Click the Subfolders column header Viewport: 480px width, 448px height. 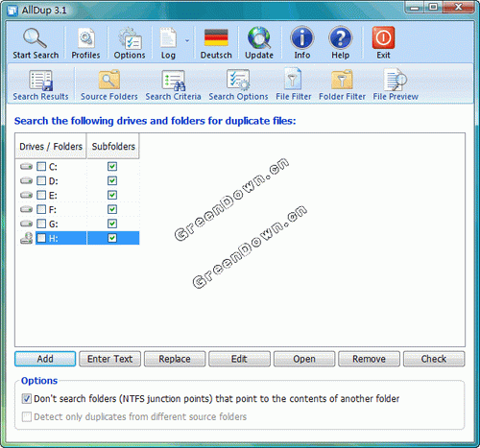click(113, 147)
